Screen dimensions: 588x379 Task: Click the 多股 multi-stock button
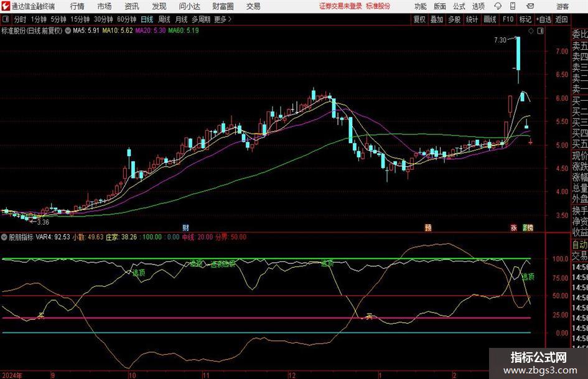coord(454,19)
